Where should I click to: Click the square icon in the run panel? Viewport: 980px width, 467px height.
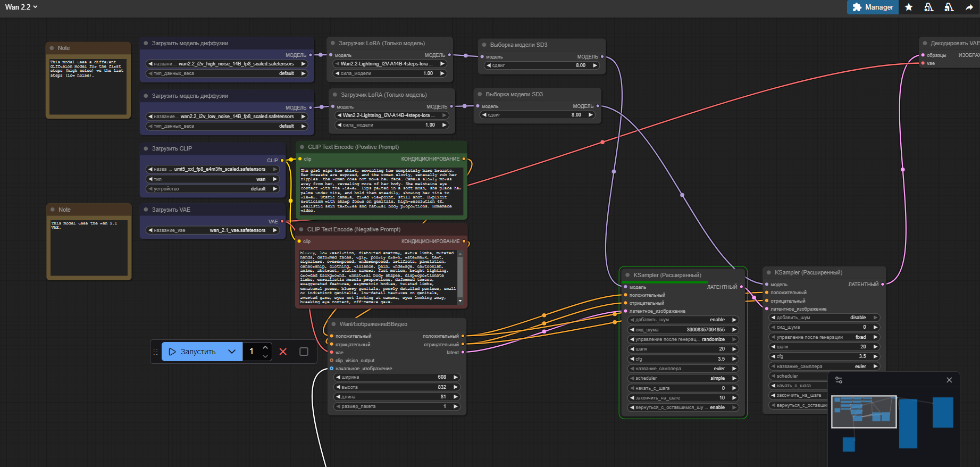click(304, 352)
